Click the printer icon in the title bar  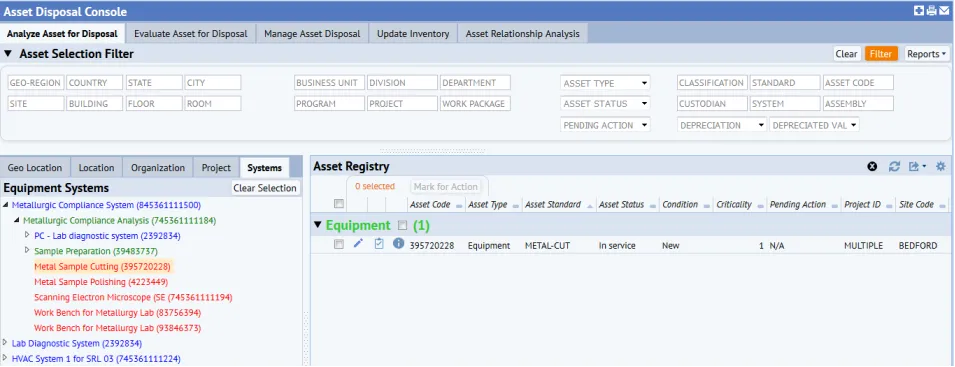tap(931, 10)
